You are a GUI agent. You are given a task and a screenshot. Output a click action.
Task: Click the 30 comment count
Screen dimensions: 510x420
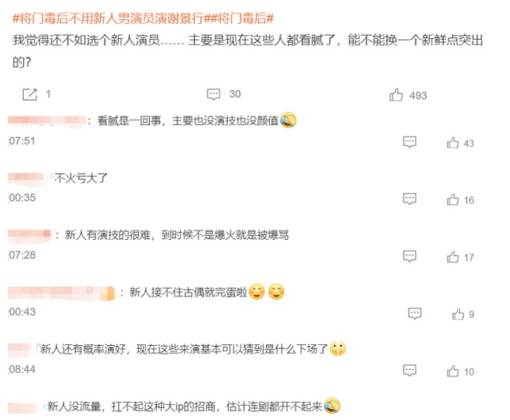(x=235, y=94)
